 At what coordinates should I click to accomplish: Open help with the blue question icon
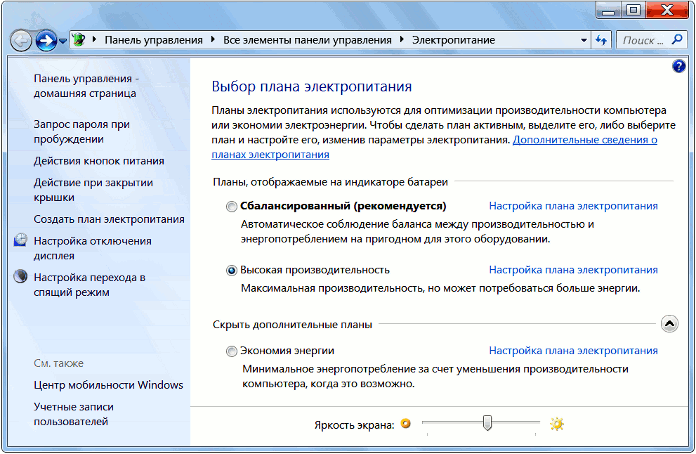tap(679, 66)
